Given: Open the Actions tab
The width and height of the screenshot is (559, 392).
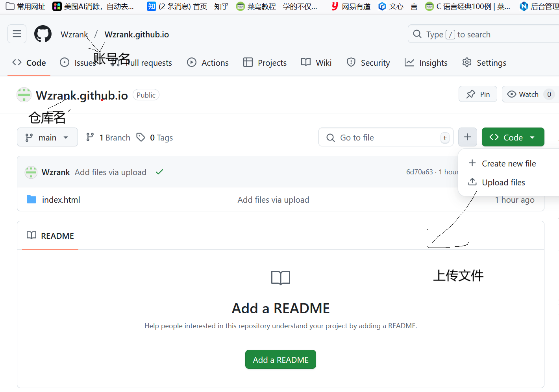Looking at the screenshot, I should pos(208,63).
